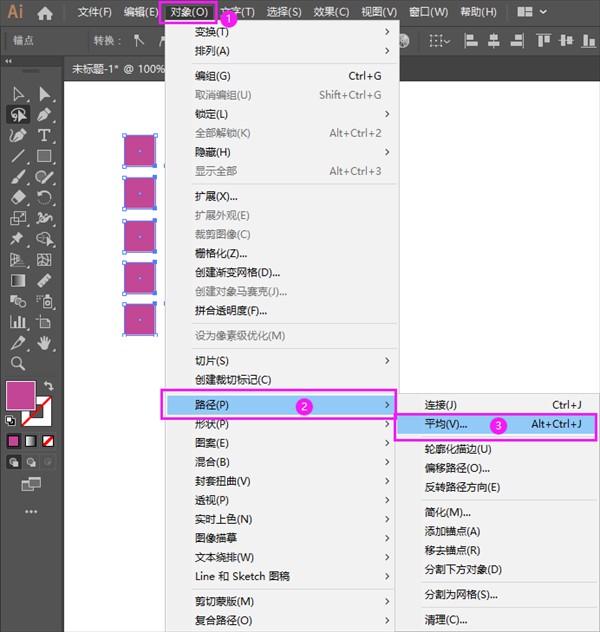Select the Selection tool arrow
Image resolution: width=600 pixels, height=632 pixels.
(18, 93)
